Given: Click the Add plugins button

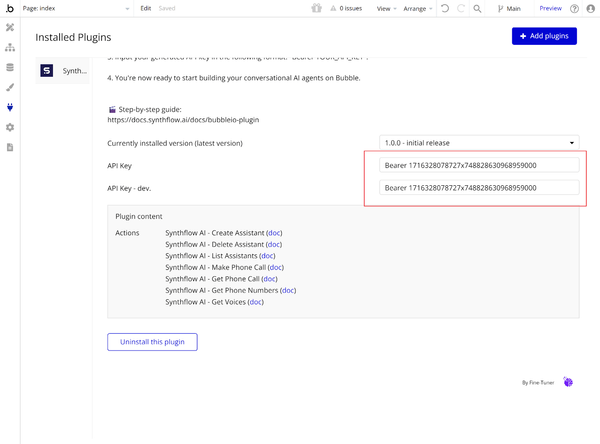Looking at the screenshot, I should [543, 36].
